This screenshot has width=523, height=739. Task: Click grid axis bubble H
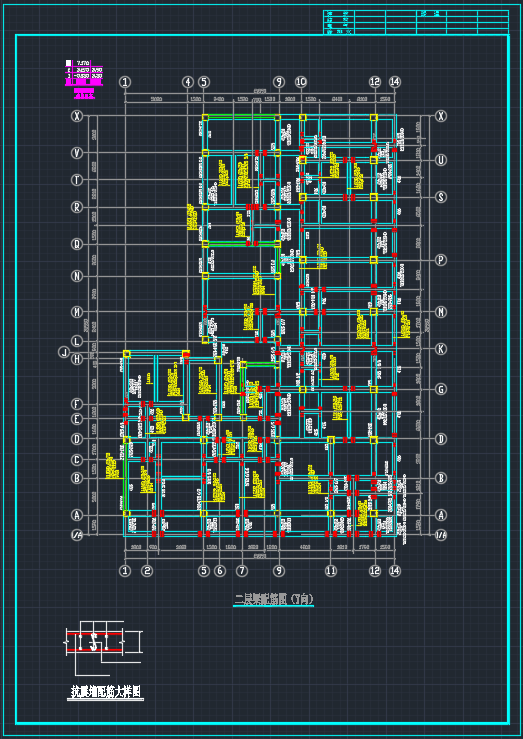click(x=77, y=360)
